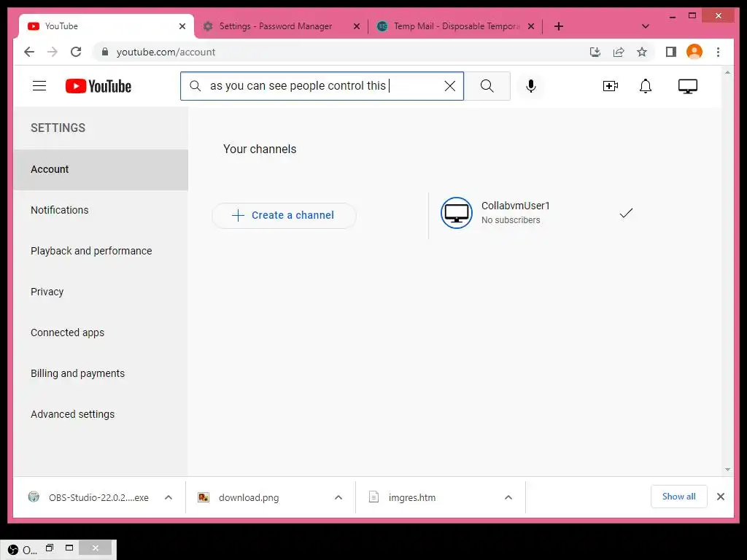Open the notifications bell
This screenshot has height=560, width=747.
pos(646,86)
